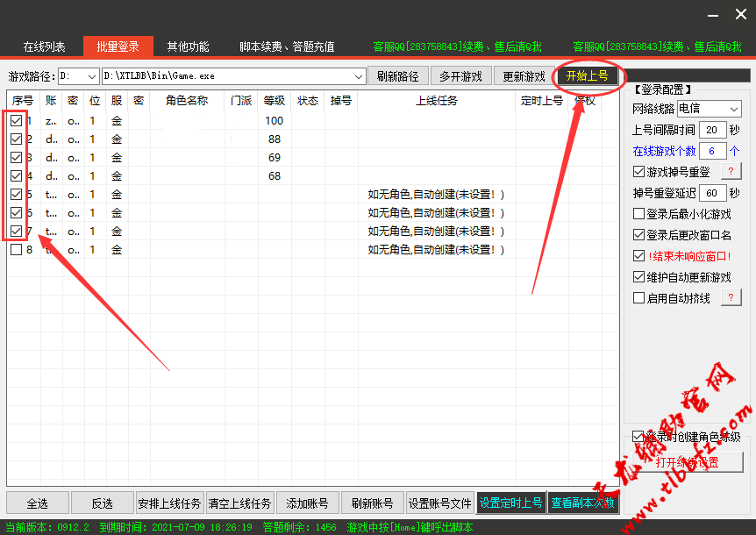This screenshot has width=756, height=535.
Task: Toggle 登录后更改窗口名 checkbox
Action: (638, 235)
